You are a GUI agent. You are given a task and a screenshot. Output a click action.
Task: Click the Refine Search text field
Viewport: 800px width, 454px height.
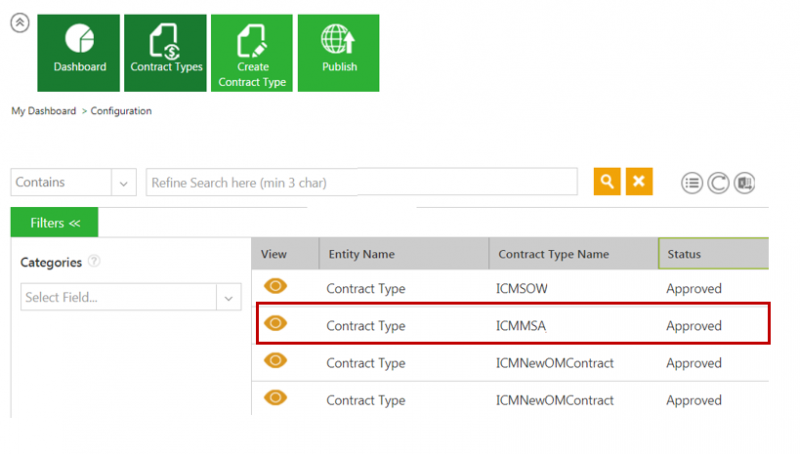click(361, 183)
